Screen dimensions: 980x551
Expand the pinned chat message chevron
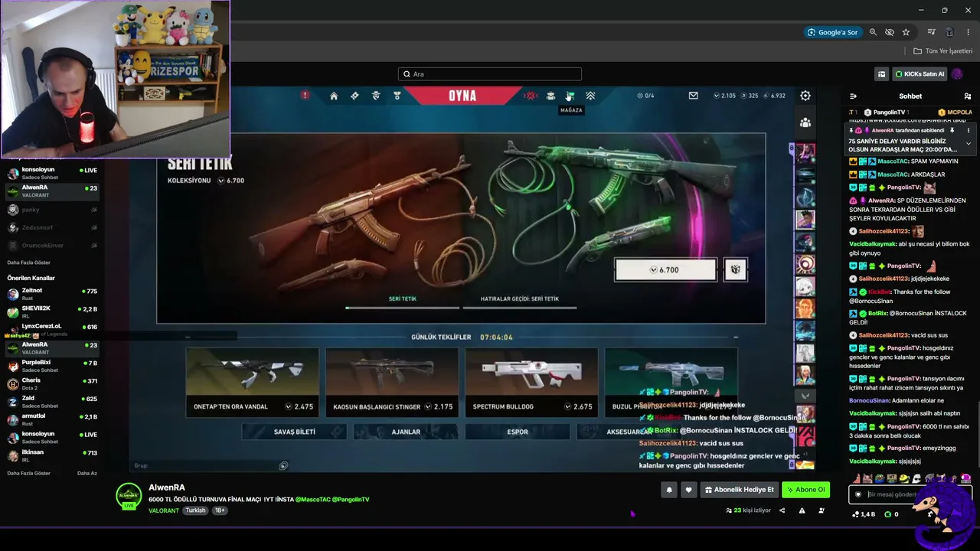[968, 143]
